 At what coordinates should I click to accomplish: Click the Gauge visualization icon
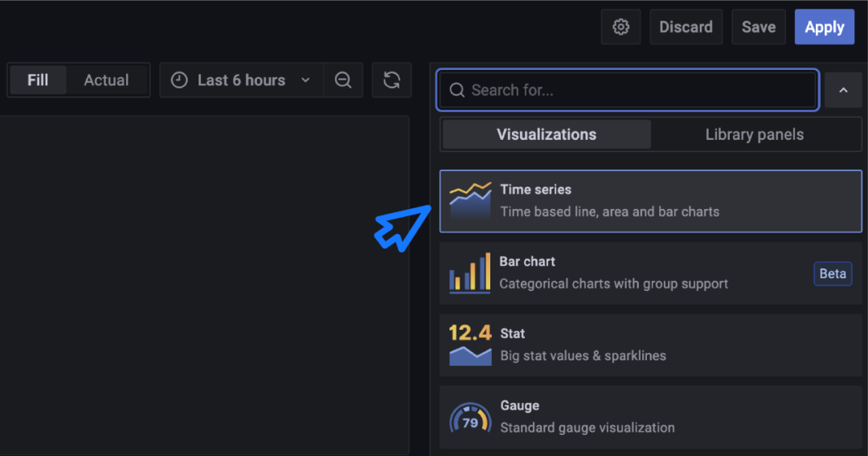[x=470, y=417]
